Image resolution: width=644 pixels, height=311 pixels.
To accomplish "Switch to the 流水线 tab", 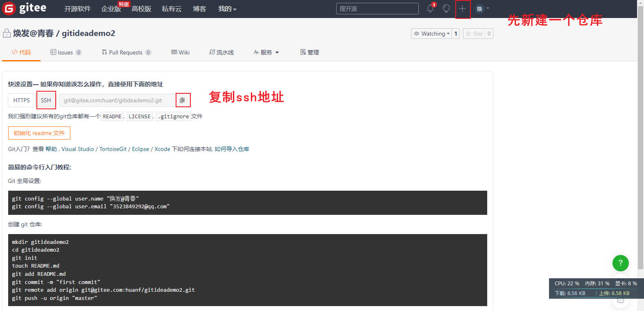I will click(x=221, y=52).
